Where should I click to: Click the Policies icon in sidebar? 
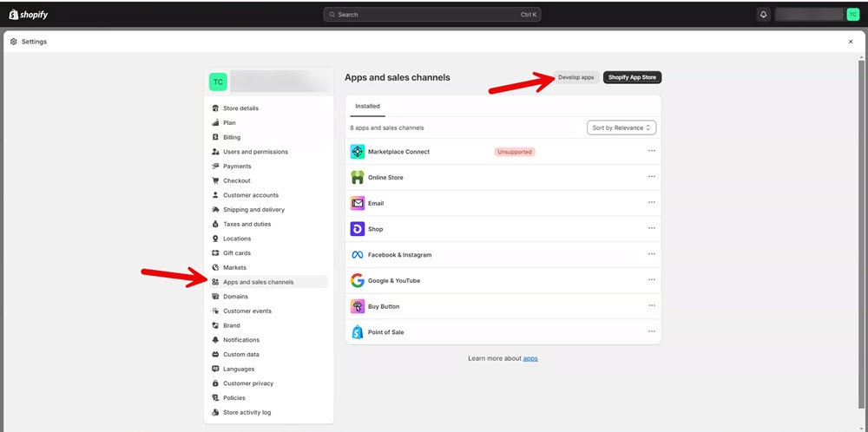[216, 397]
